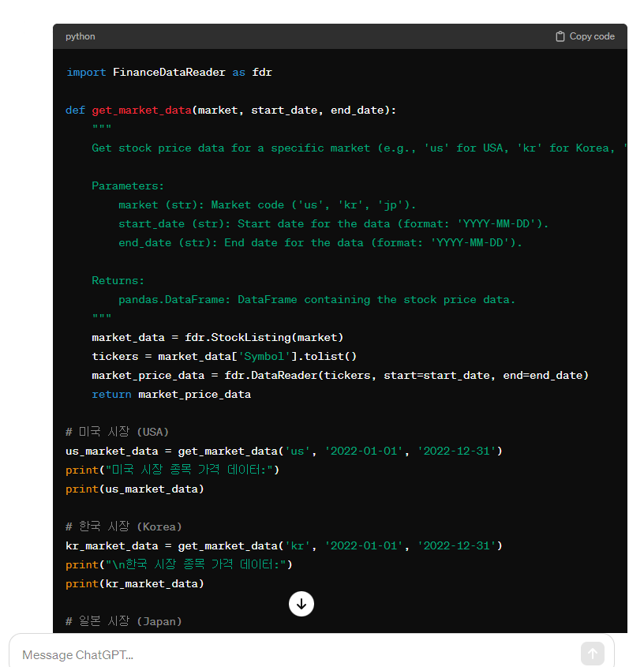644x667 pixels.
Task: Click the python language label
Action: coord(80,36)
